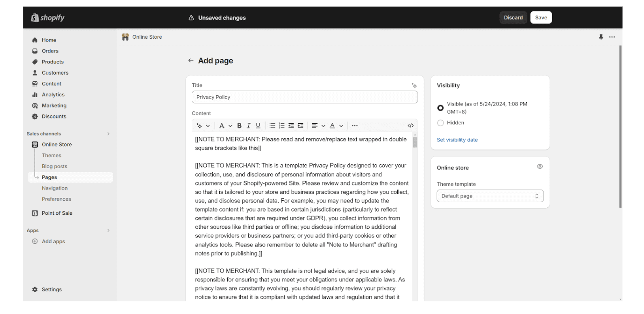The width and height of the screenshot is (644, 314).
Task: Open the top-right more options menu
Action: click(612, 37)
